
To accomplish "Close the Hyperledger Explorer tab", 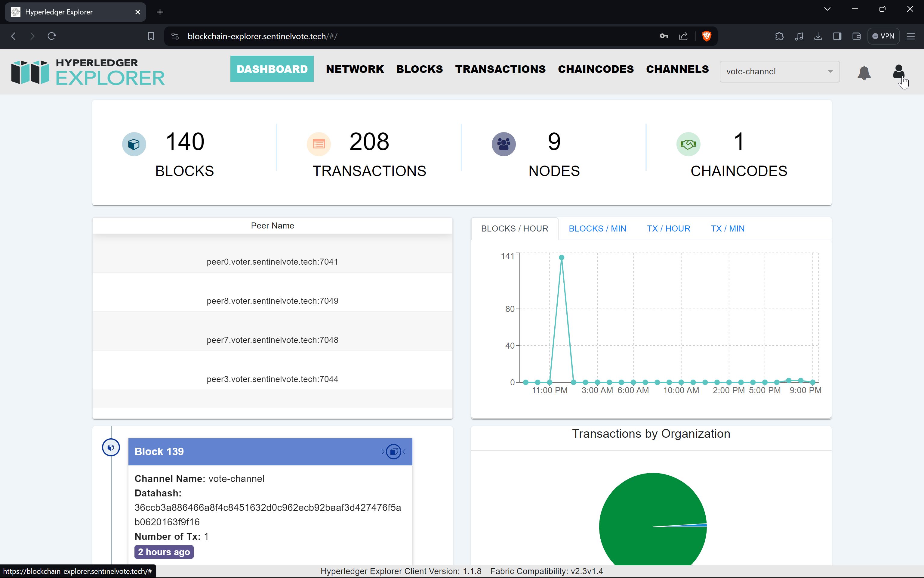I will coord(138,12).
